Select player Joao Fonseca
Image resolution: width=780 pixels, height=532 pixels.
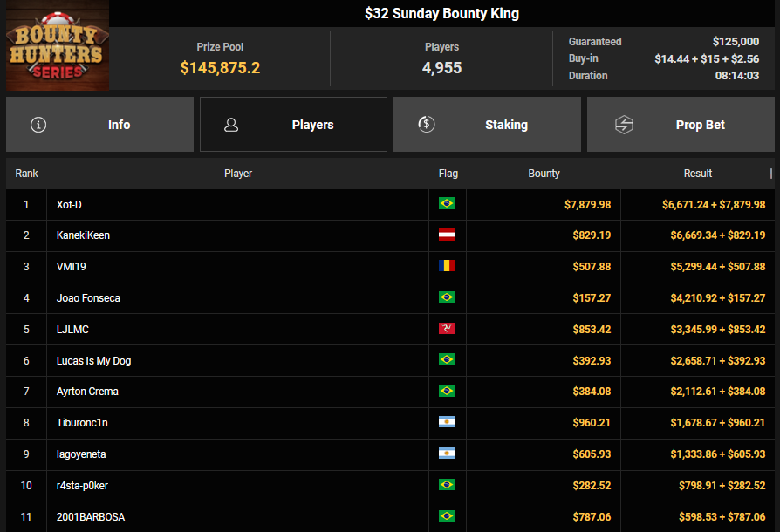point(88,298)
